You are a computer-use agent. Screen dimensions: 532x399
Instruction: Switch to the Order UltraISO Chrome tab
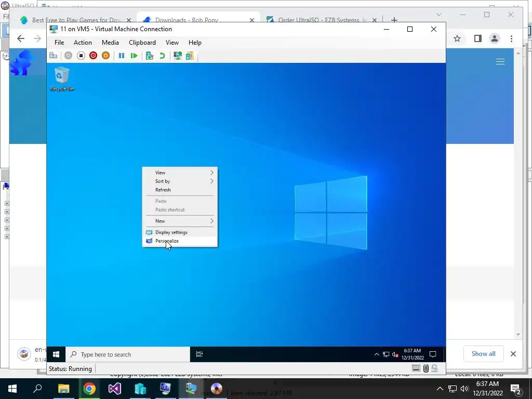(x=321, y=20)
